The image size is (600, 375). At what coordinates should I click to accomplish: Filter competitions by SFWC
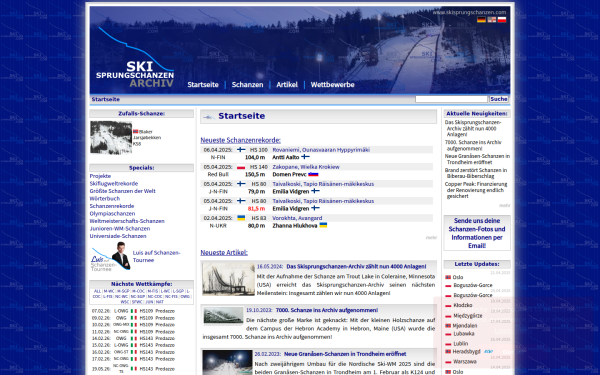pyautogui.click(x=137, y=302)
